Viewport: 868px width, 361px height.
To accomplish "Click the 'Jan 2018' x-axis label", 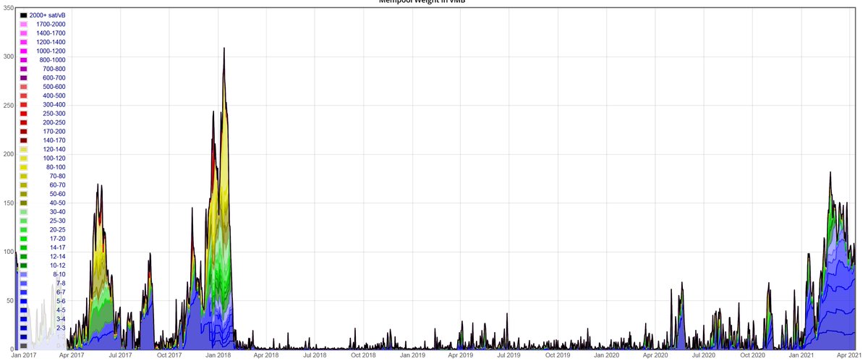I will [x=218, y=355].
